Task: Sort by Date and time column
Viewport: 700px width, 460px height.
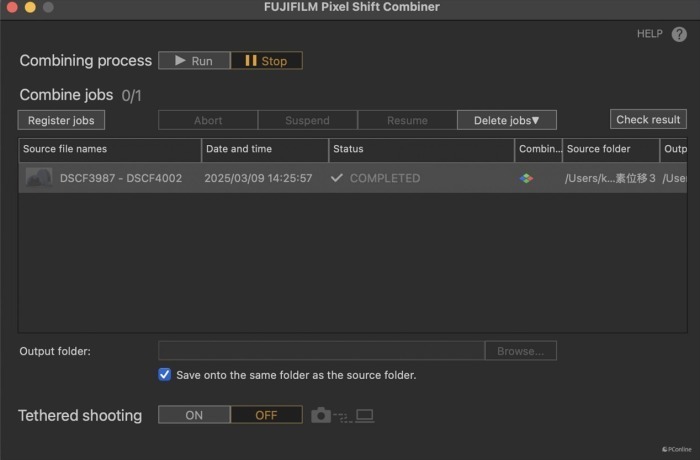Action: [x=265, y=150]
